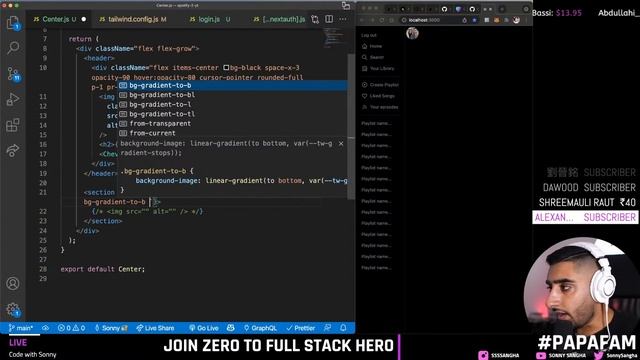The image size is (640, 360).
Task: Click GraphQL in the status bar
Action: coord(260,328)
